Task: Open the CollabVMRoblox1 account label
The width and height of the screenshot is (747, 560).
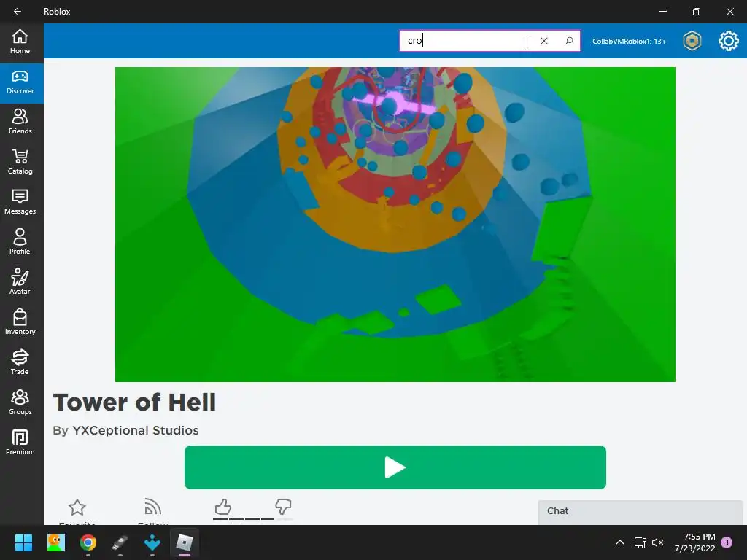Action: click(x=629, y=42)
